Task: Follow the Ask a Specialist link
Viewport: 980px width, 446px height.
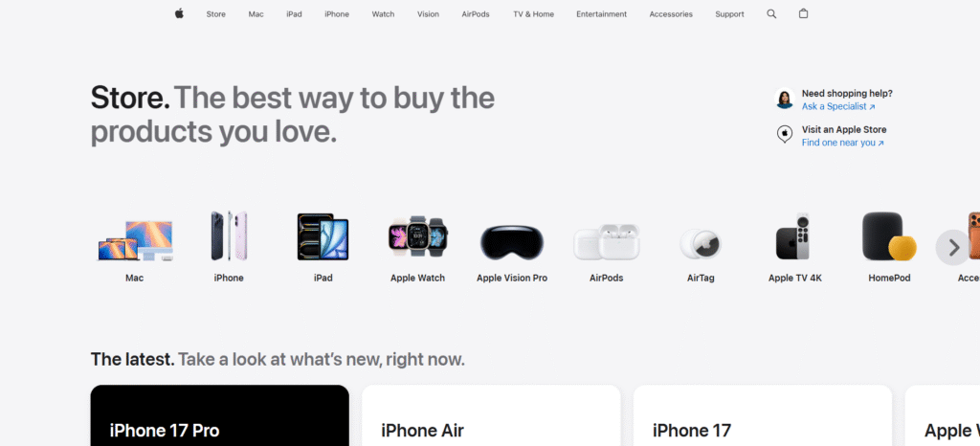Action: (838, 107)
